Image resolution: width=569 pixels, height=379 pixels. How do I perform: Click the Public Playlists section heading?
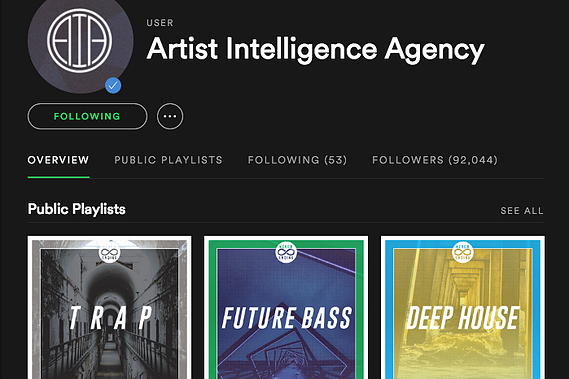(x=77, y=209)
